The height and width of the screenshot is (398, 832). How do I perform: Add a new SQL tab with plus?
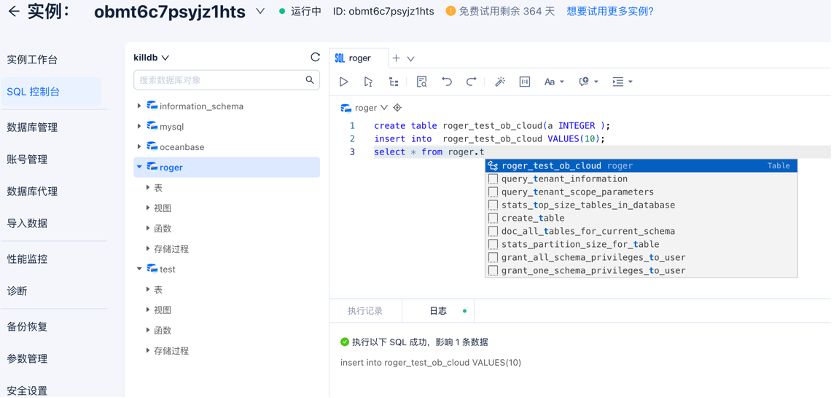coord(396,58)
